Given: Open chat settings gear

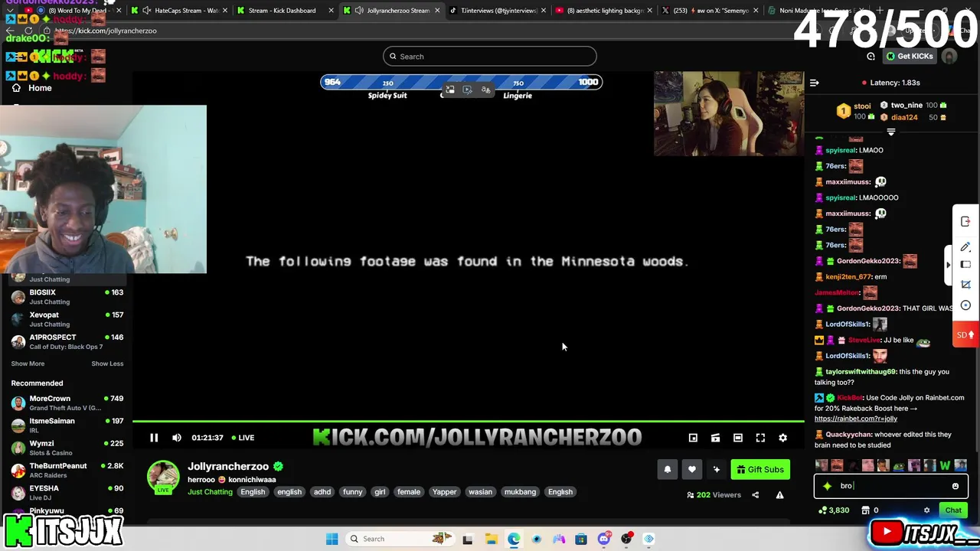Looking at the screenshot, I should pos(926,510).
